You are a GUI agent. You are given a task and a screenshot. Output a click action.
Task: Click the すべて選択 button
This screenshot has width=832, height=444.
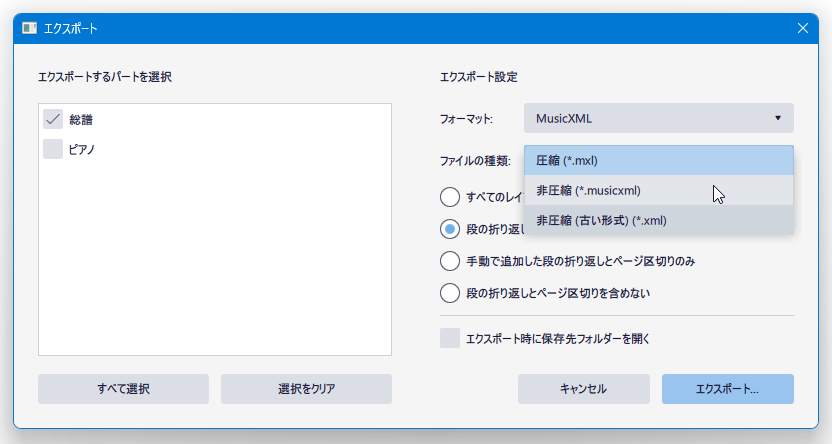tap(123, 389)
